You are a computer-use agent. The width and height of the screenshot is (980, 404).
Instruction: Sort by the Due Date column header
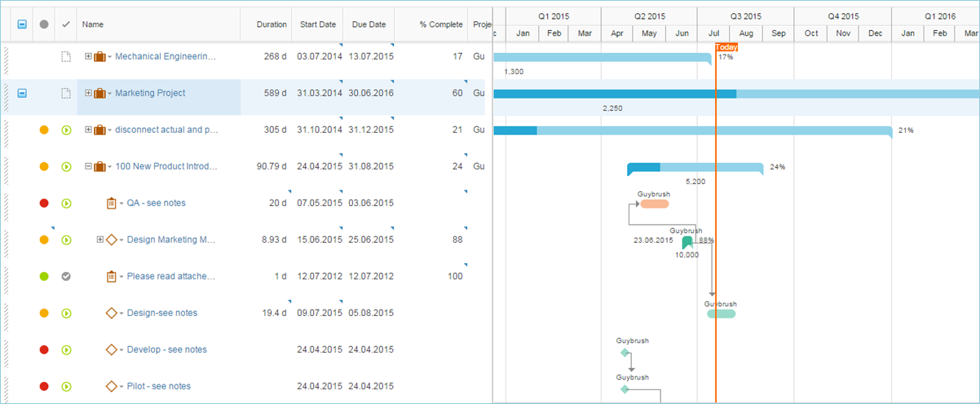(x=369, y=24)
